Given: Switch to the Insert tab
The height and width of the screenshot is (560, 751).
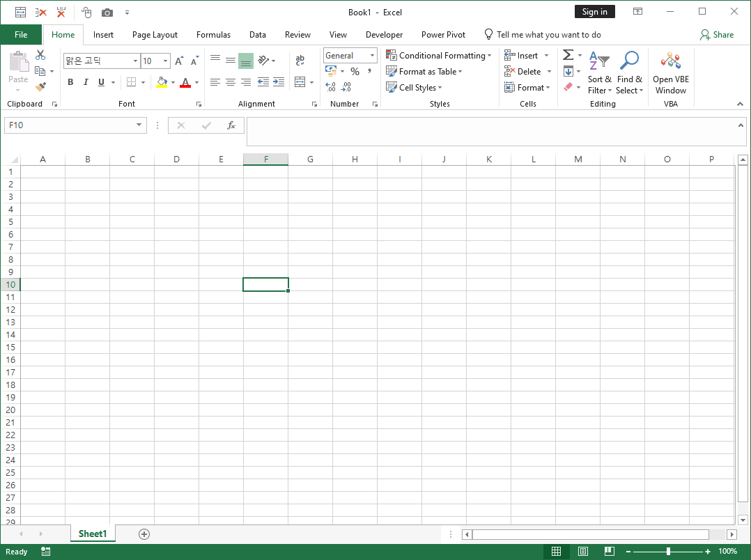Looking at the screenshot, I should click(103, 35).
